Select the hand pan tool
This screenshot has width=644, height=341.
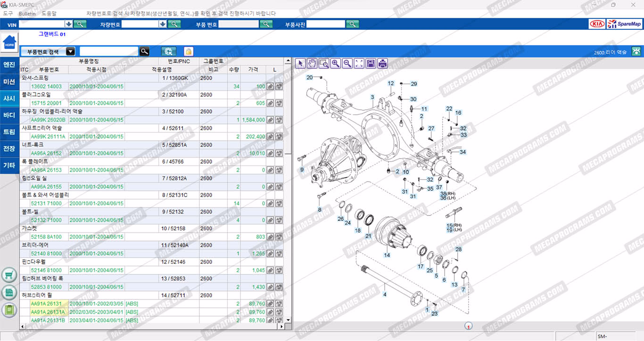(x=312, y=63)
